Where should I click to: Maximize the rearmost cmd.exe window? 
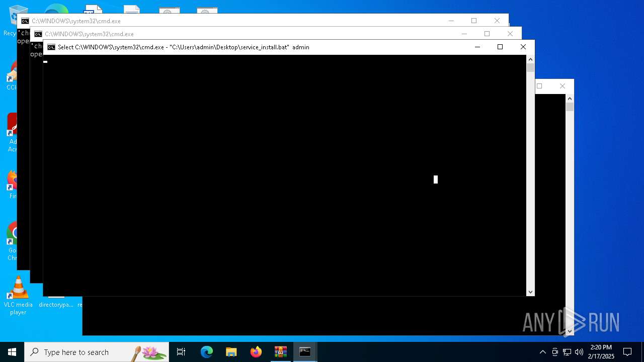tap(474, 21)
